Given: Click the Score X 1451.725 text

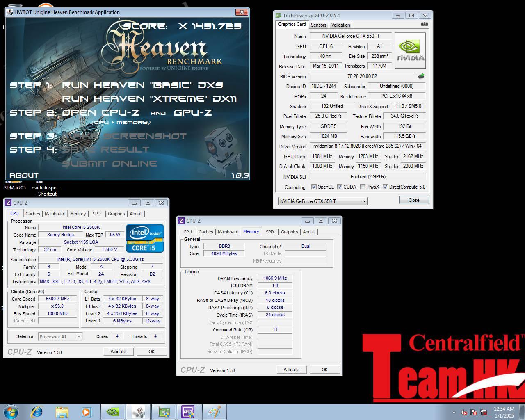Looking at the screenshot, I should click(x=182, y=26).
